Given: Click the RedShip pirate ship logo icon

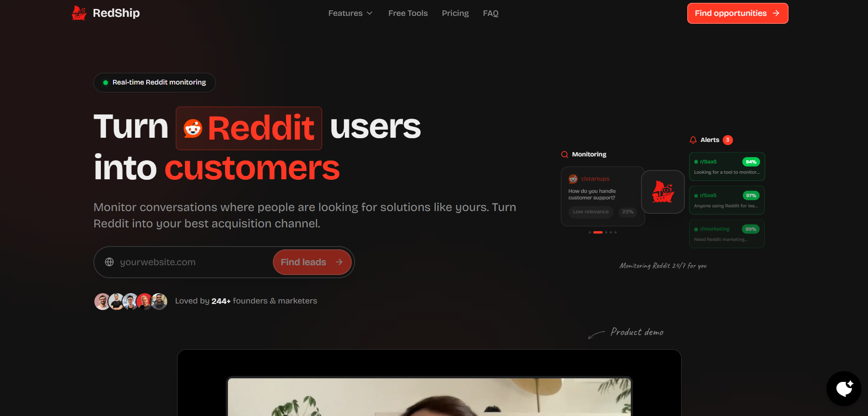Looking at the screenshot, I should (x=79, y=13).
